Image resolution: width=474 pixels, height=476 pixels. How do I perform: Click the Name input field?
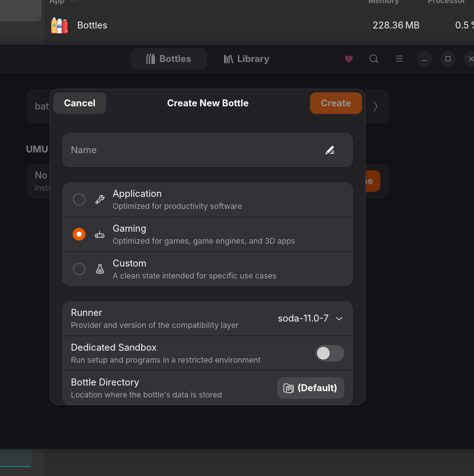click(x=208, y=150)
